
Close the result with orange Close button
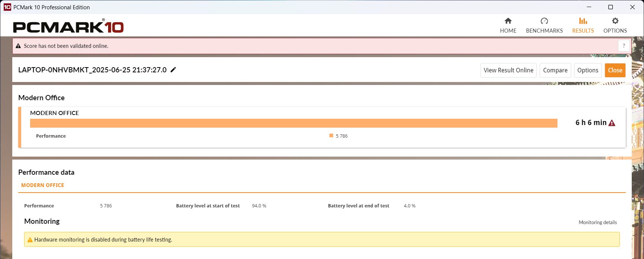coord(615,70)
